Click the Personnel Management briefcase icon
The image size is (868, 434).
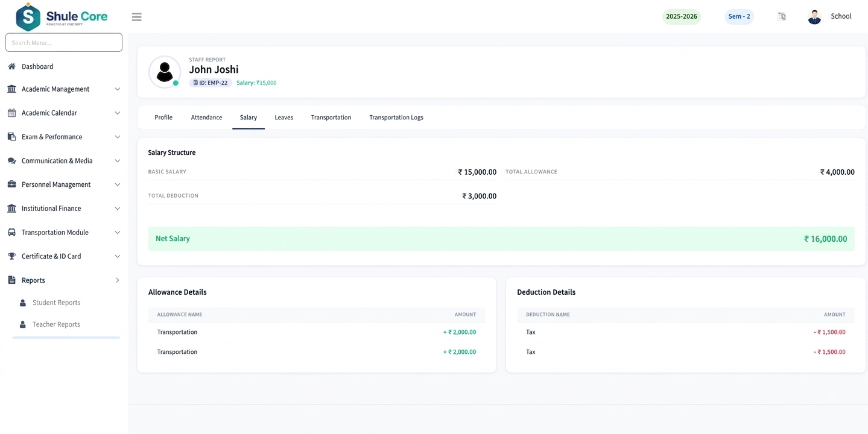[11, 184]
